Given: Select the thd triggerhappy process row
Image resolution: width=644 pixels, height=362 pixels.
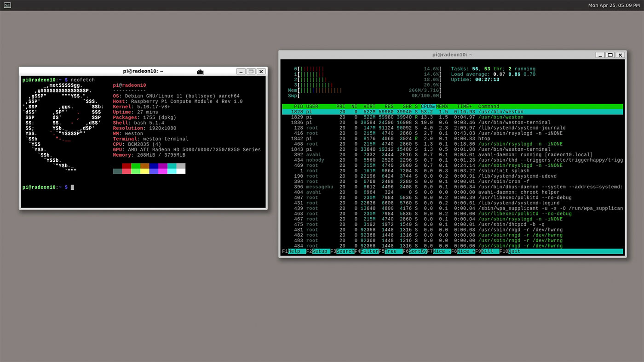Looking at the screenshot, I should point(453,160).
